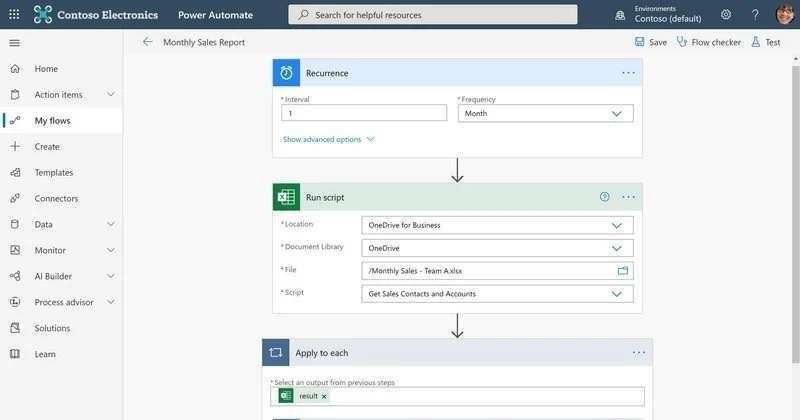Click the Interval input field

pos(364,113)
